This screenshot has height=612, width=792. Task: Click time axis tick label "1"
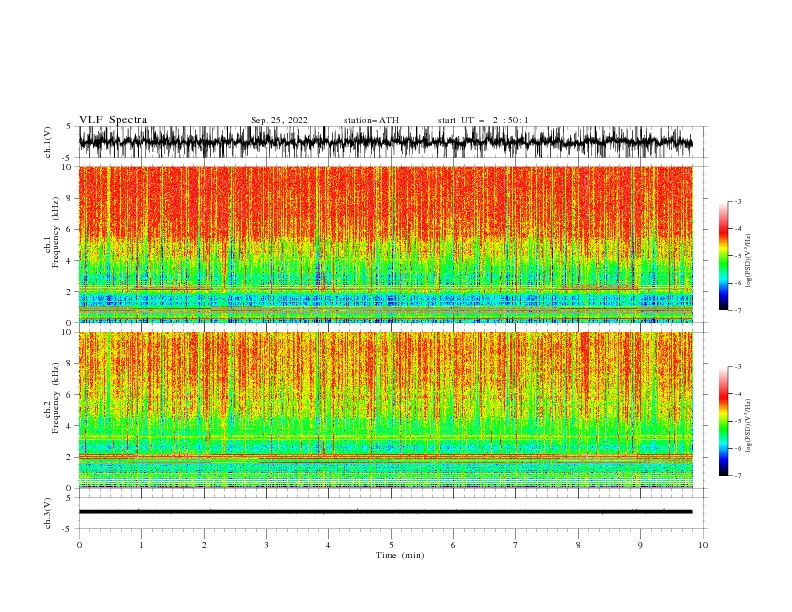click(x=141, y=545)
